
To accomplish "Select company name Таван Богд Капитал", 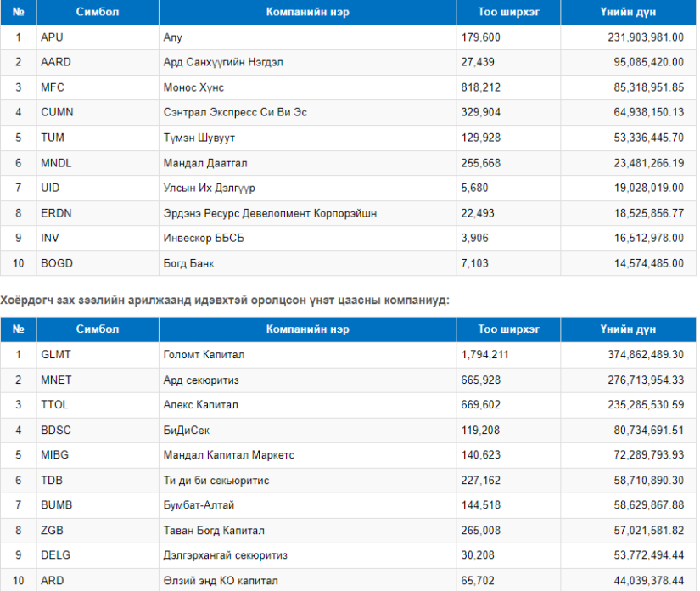I will click(x=214, y=530).
